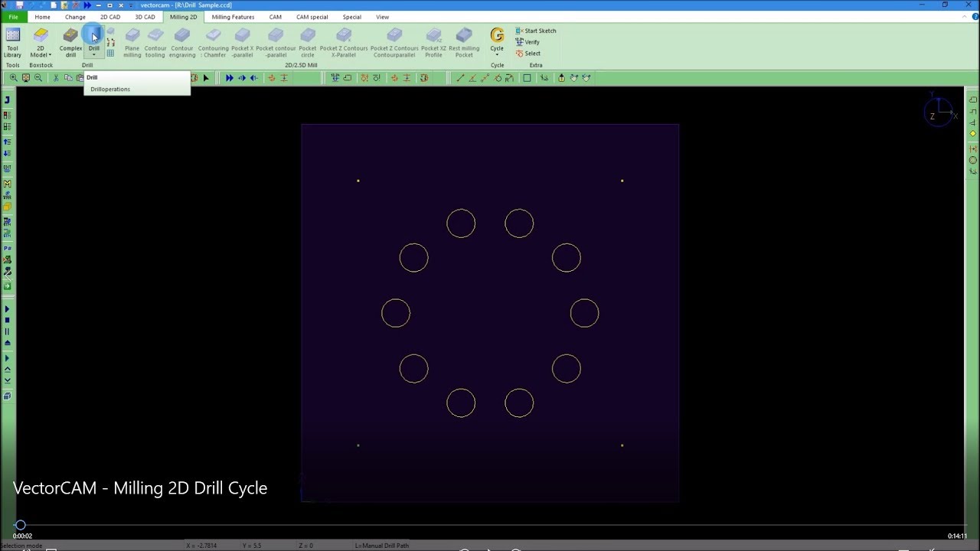Switch to the 3D CAD tab

(x=145, y=17)
